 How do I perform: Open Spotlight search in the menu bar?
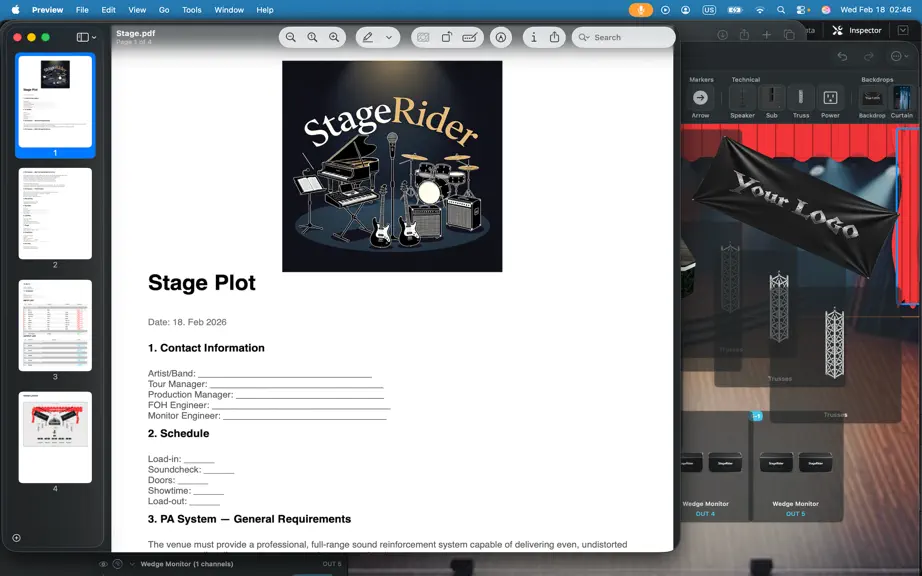(x=781, y=9)
